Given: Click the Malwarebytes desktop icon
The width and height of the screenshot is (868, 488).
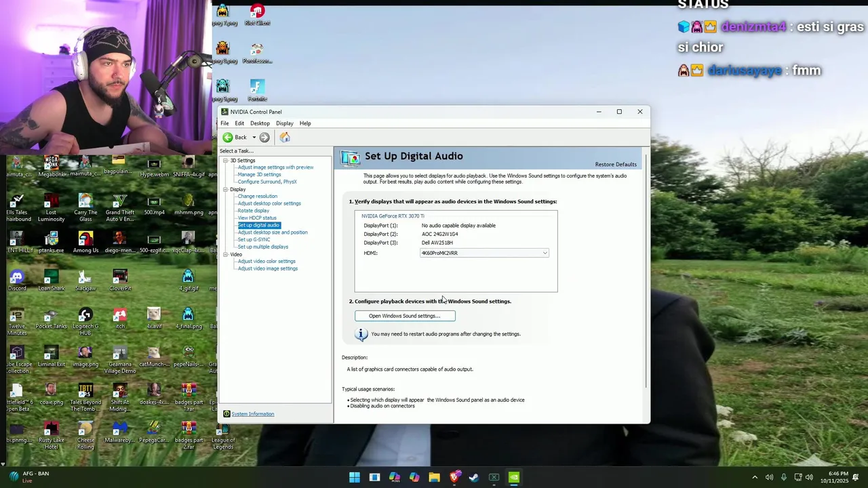Looking at the screenshot, I should point(120,432).
